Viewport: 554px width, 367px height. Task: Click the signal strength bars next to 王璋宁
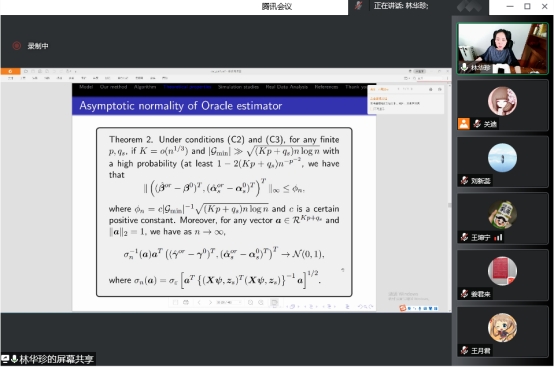pos(498,237)
